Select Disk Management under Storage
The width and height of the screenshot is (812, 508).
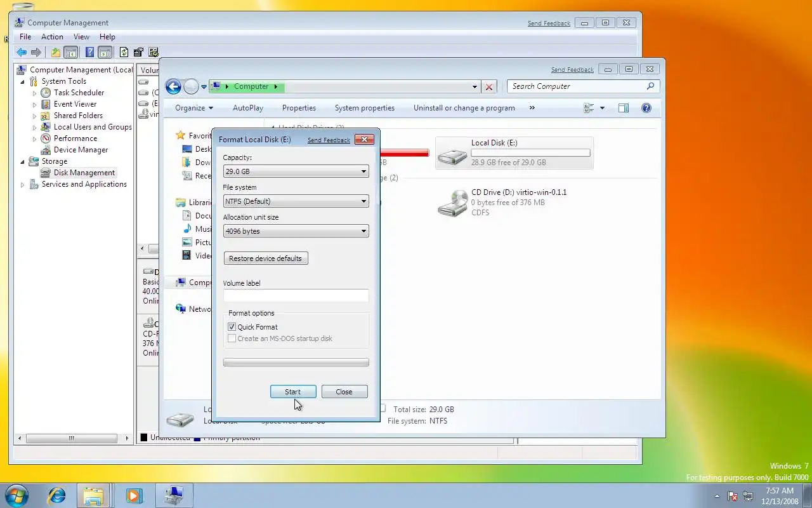(84, 173)
